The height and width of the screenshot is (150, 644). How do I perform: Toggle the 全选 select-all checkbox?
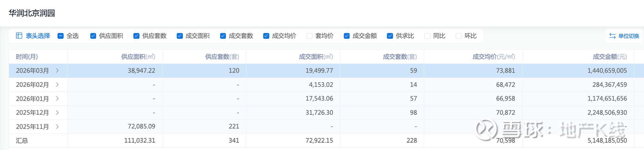pyautogui.click(x=60, y=36)
